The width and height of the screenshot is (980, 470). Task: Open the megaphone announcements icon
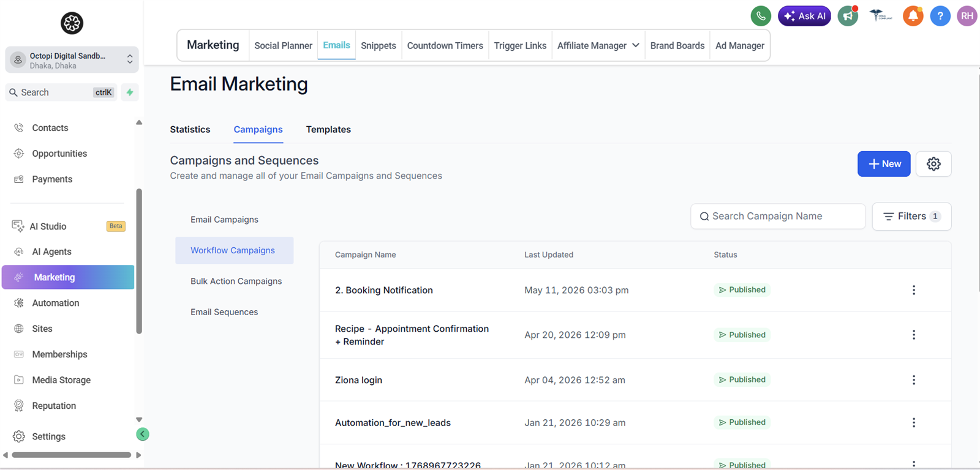click(x=848, y=16)
